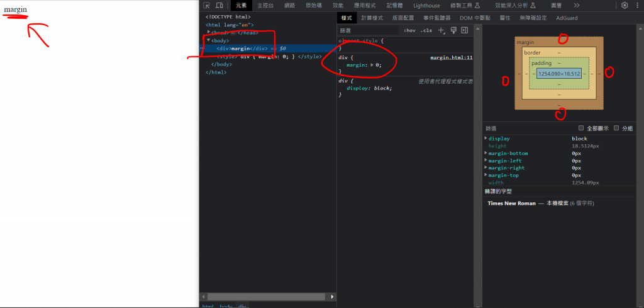The image size is (644, 308).
Task: Select the 無障礙設定 sidebar tab
Action: [x=533, y=18]
